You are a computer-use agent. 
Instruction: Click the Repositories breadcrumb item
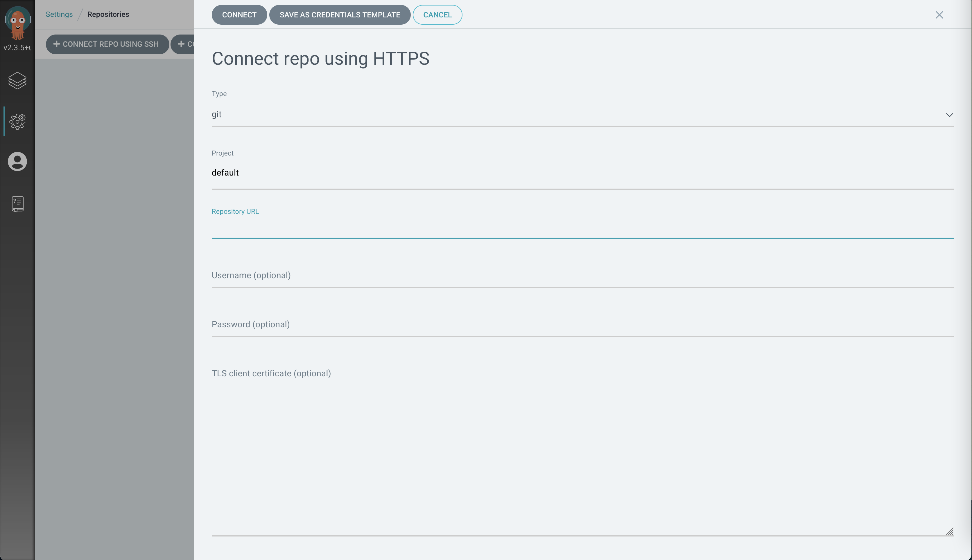click(108, 14)
